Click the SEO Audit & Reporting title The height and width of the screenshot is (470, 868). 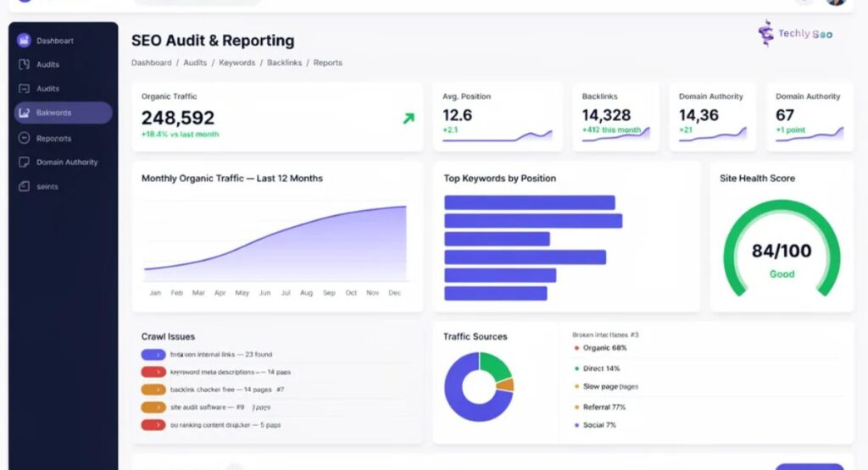tap(213, 41)
